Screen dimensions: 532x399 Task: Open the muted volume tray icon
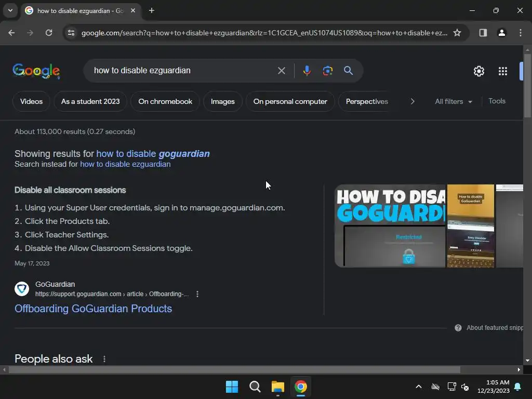(x=465, y=387)
